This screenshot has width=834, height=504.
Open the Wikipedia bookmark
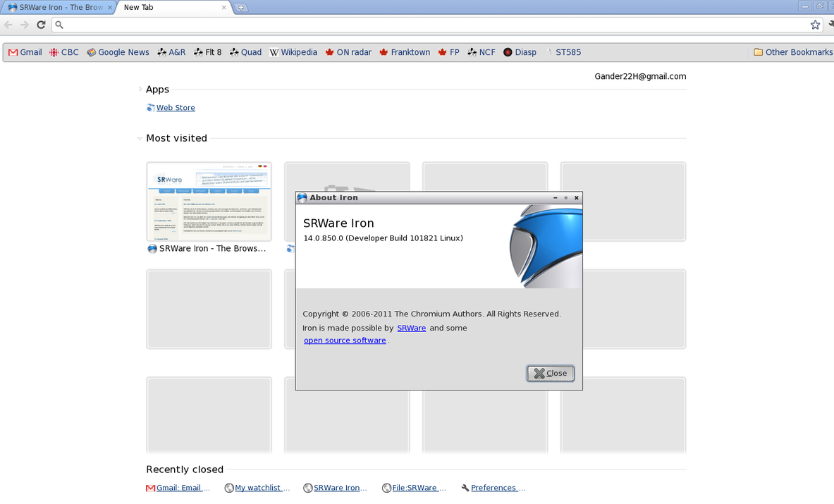click(x=293, y=52)
